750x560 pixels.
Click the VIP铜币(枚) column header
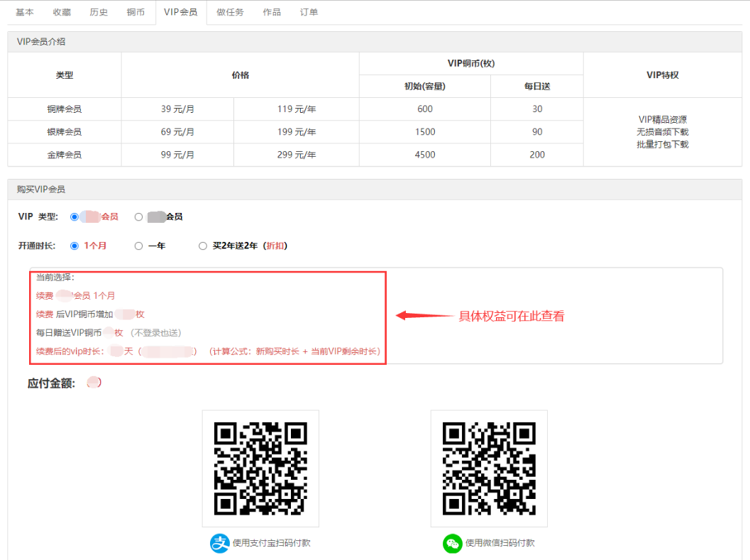tap(471, 64)
